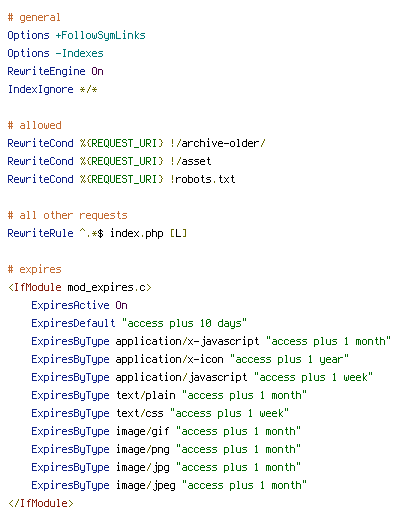
Task: Click the '# all other requests' comment
Action: (x=67, y=215)
